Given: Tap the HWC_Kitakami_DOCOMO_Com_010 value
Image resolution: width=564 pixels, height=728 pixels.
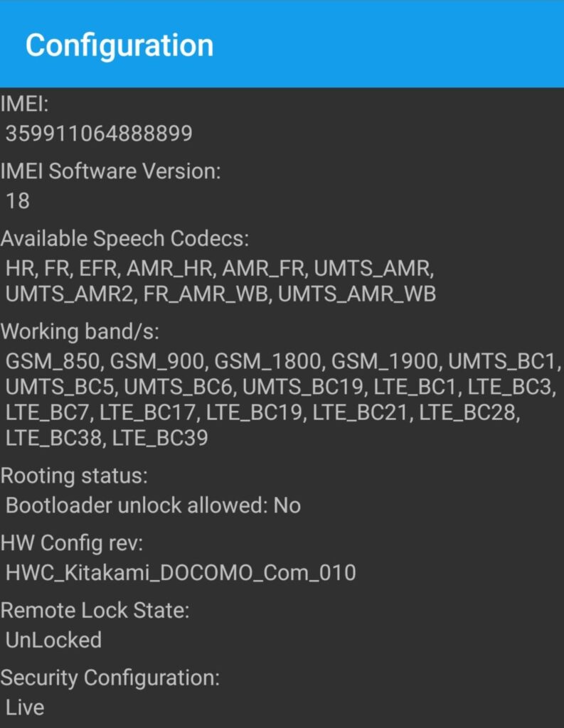Looking at the screenshot, I should [x=181, y=572].
